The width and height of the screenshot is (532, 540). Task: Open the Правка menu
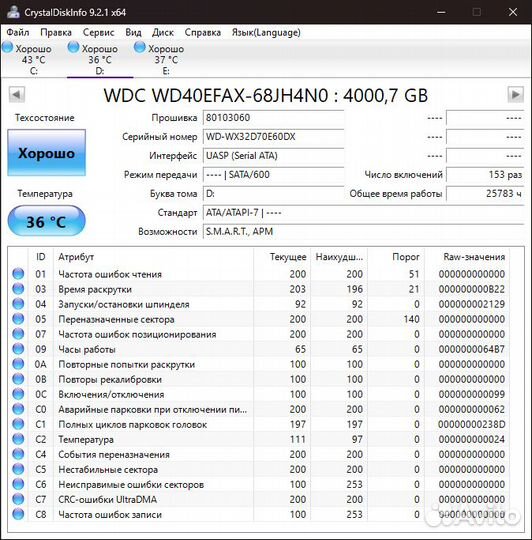56,32
